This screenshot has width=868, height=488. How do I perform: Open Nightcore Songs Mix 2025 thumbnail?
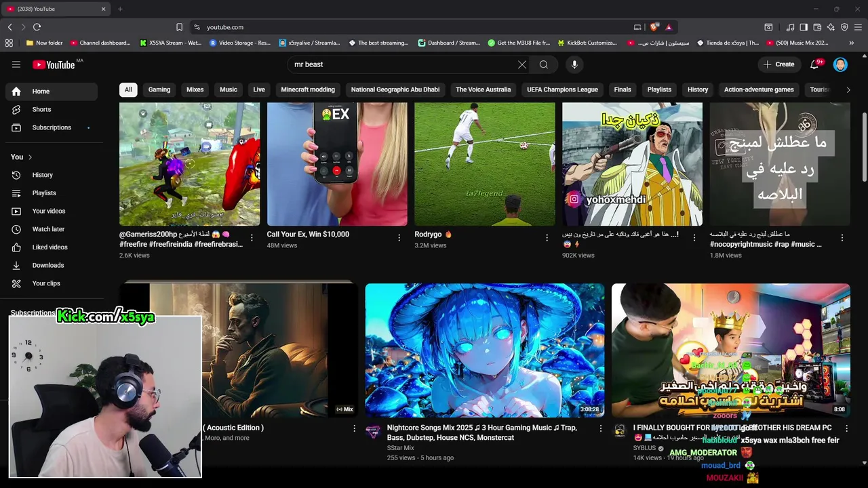pos(485,350)
